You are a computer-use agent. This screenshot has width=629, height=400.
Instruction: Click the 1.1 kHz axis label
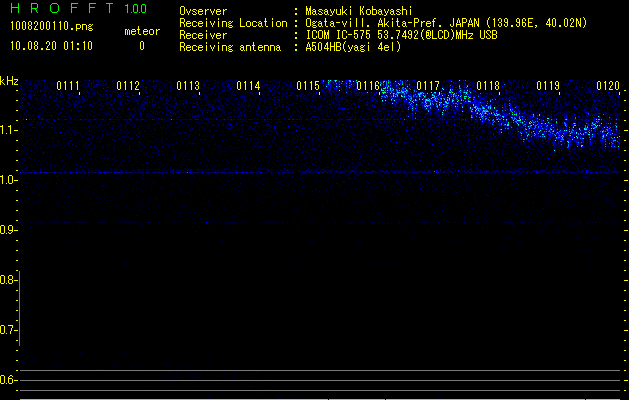(7, 130)
